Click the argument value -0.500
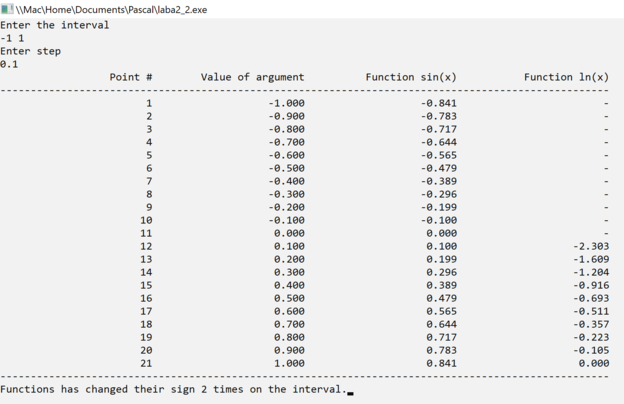Viewport: 624px width, 404px height. [x=286, y=168]
